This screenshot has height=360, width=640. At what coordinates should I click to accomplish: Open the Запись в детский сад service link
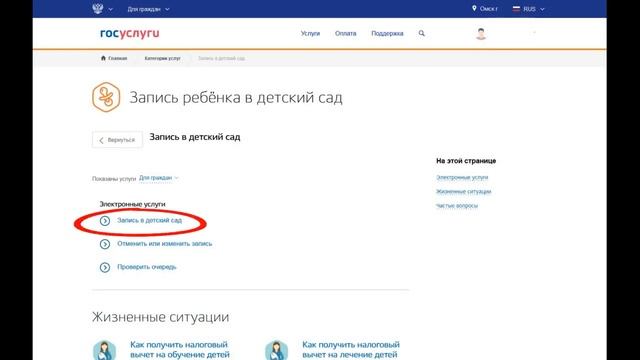pyautogui.click(x=149, y=220)
